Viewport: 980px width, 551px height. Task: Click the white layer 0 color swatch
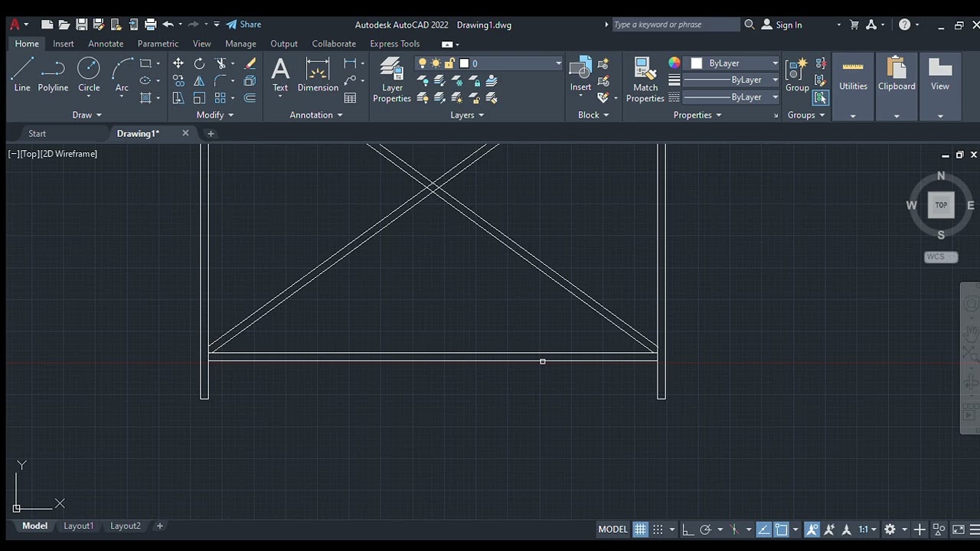[464, 64]
